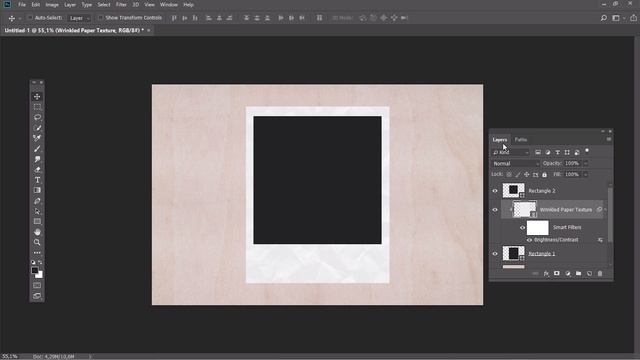Open the File menu

pos(22,5)
